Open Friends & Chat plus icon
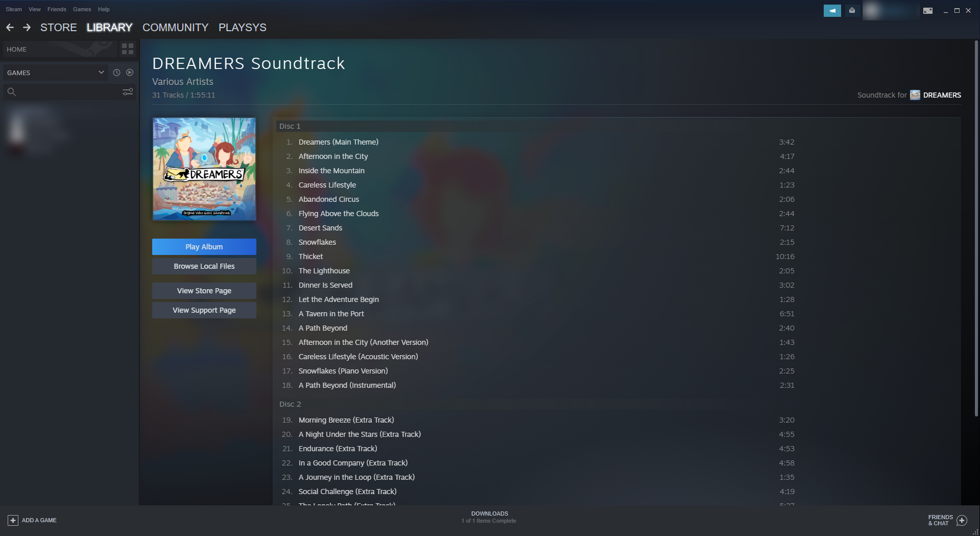980x536 pixels. tap(962, 520)
